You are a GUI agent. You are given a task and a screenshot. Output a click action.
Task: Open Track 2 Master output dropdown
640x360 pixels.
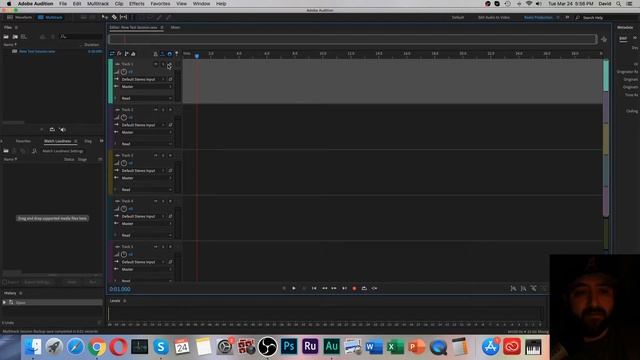146,132
